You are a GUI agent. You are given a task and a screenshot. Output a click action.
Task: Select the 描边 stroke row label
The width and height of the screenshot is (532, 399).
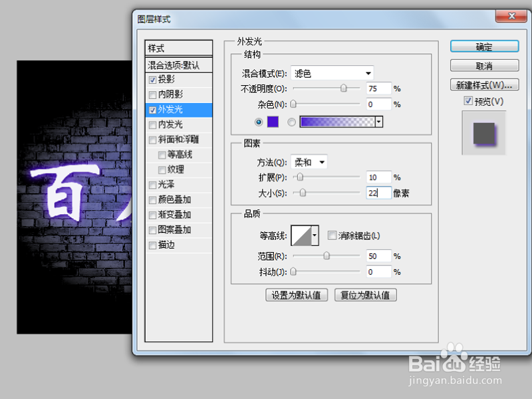(166, 245)
